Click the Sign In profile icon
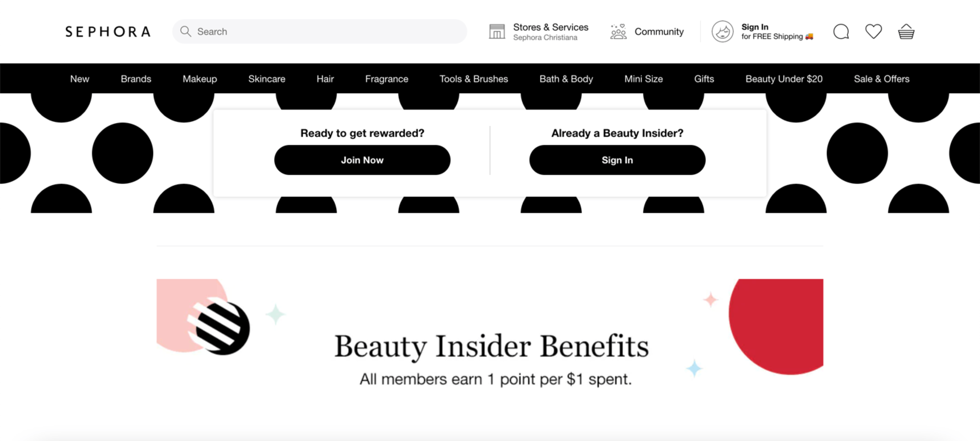This screenshot has height=441, width=980. coord(724,31)
